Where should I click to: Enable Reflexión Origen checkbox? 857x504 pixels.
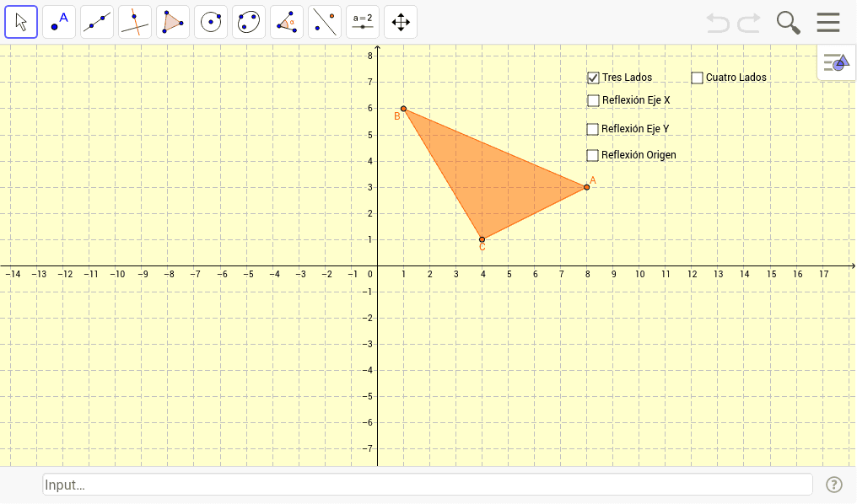(592, 155)
